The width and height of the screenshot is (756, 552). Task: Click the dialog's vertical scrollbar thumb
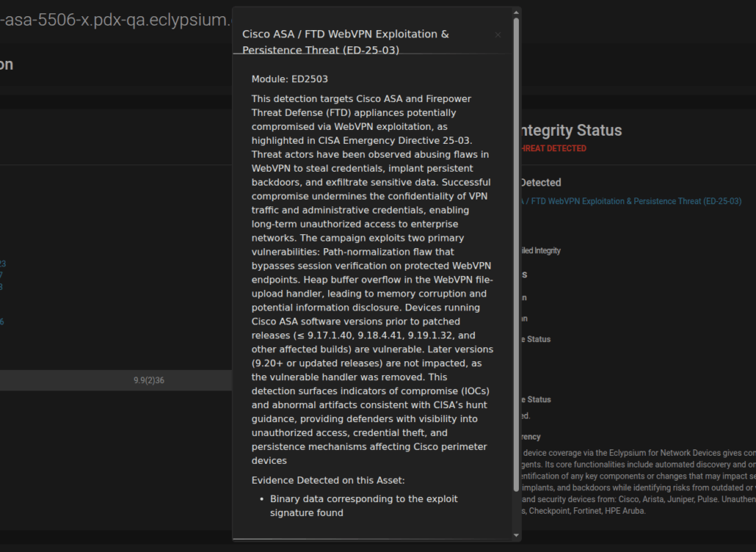click(516, 250)
